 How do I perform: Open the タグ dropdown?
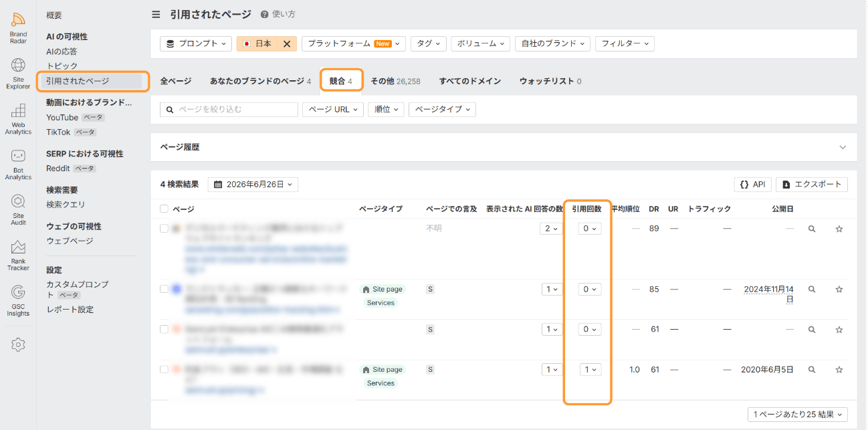[x=428, y=43]
